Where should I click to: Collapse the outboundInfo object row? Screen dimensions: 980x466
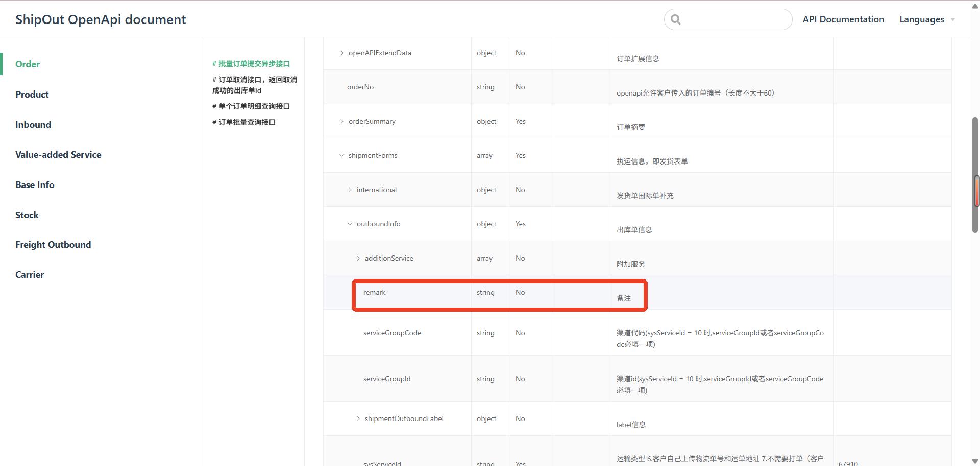pos(350,224)
